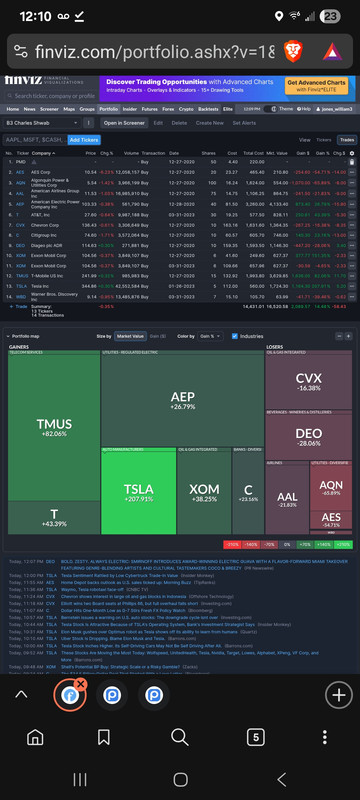360x800 pixels.
Task: Click Android back navigation button
Action: coord(281,779)
